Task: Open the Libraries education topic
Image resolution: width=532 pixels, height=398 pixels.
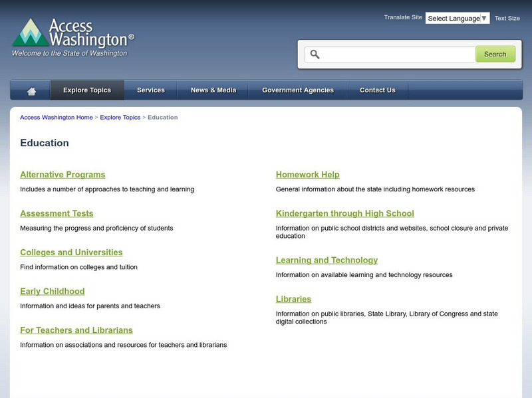Action: [295, 298]
